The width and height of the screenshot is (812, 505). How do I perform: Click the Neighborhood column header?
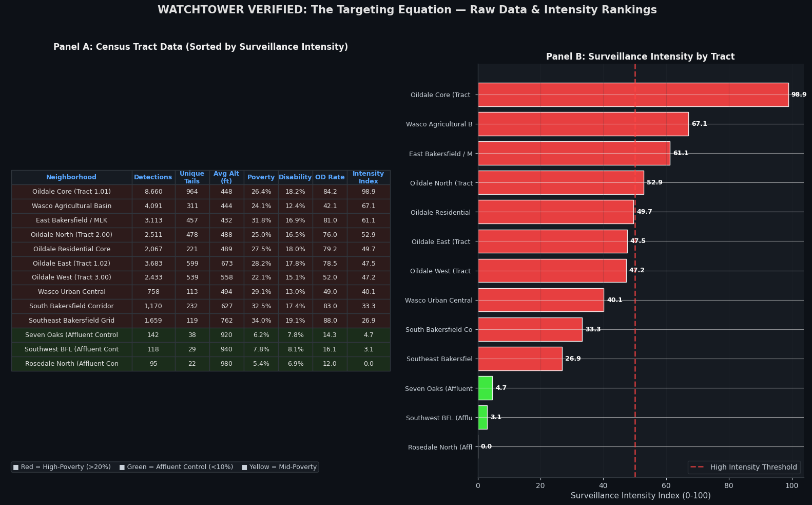71,177
